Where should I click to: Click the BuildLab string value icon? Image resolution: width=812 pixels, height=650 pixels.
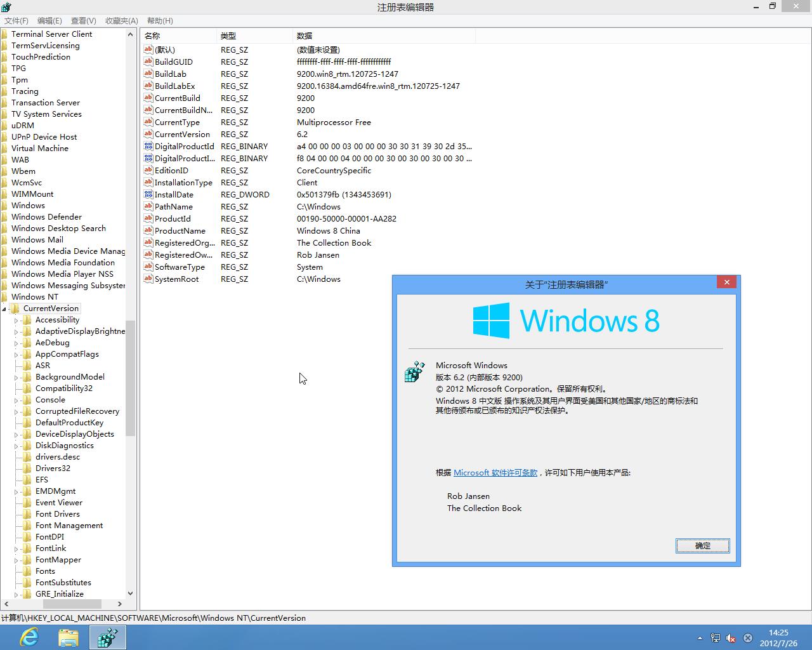[148, 74]
